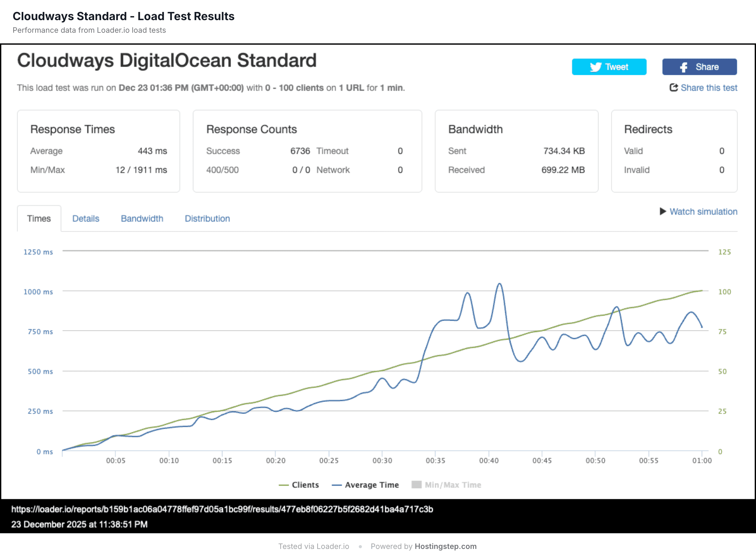Viewport: 756px width, 559px height.
Task: Click the gray Min/Max Time legend swatch
Action: click(416, 484)
